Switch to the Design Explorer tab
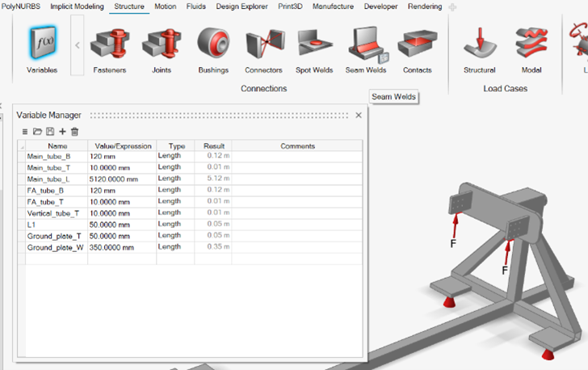The image size is (588, 370). (241, 6)
